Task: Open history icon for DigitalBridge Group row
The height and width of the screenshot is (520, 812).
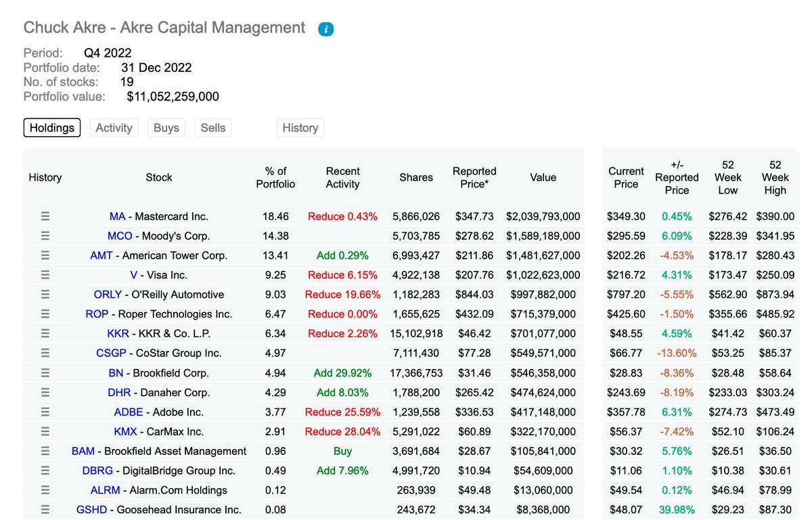Action: 45,471
